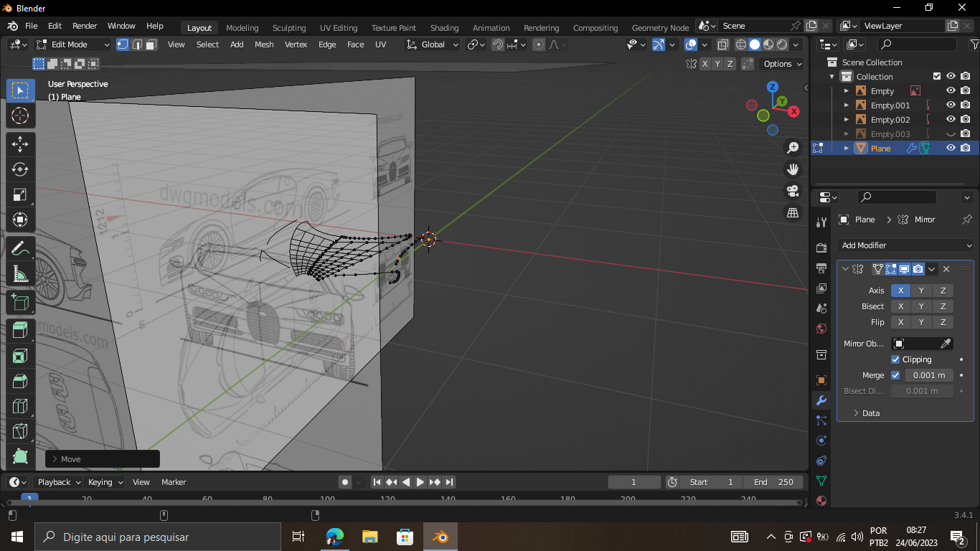Uncheck the Clipping checkbox
980x551 pixels.
895,359
